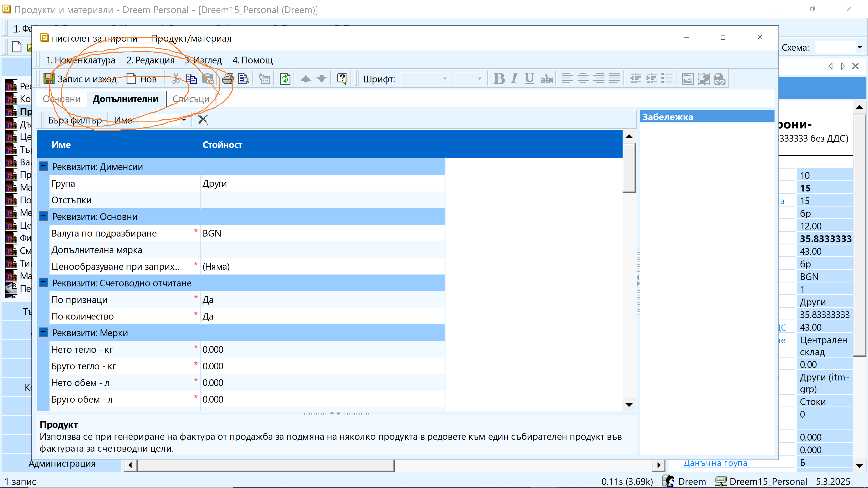Screen dimensions: 868x488
Task: Click the Нов (New) toolbar button
Action: pyautogui.click(x=142, y=79)
